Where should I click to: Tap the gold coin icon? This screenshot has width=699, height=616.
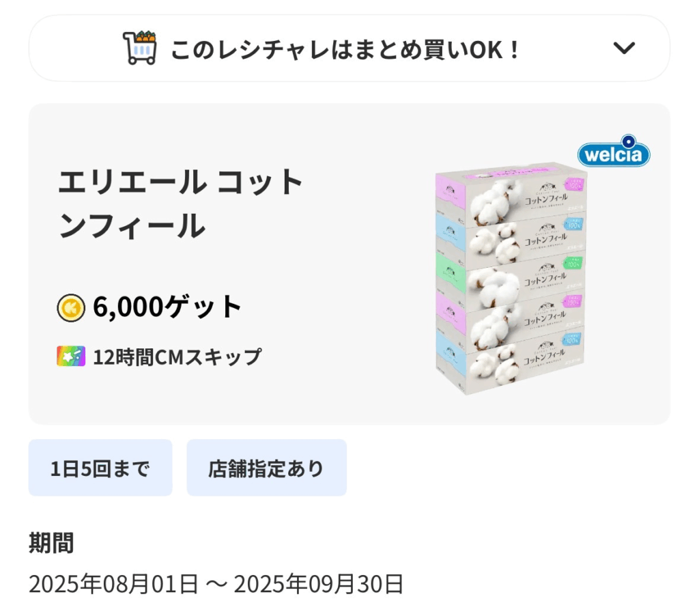(71, 308)
